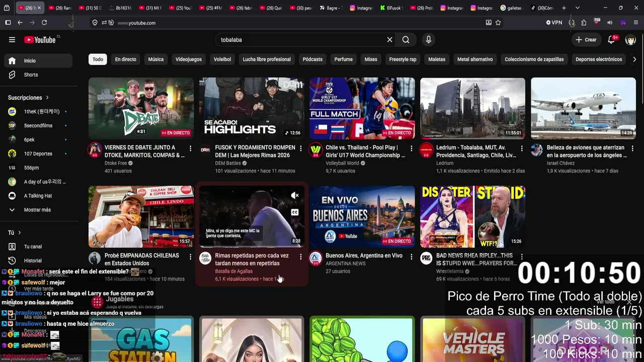Expand the Suscripciones section chevron
The image size is (644, 362).
coord(47,98)
